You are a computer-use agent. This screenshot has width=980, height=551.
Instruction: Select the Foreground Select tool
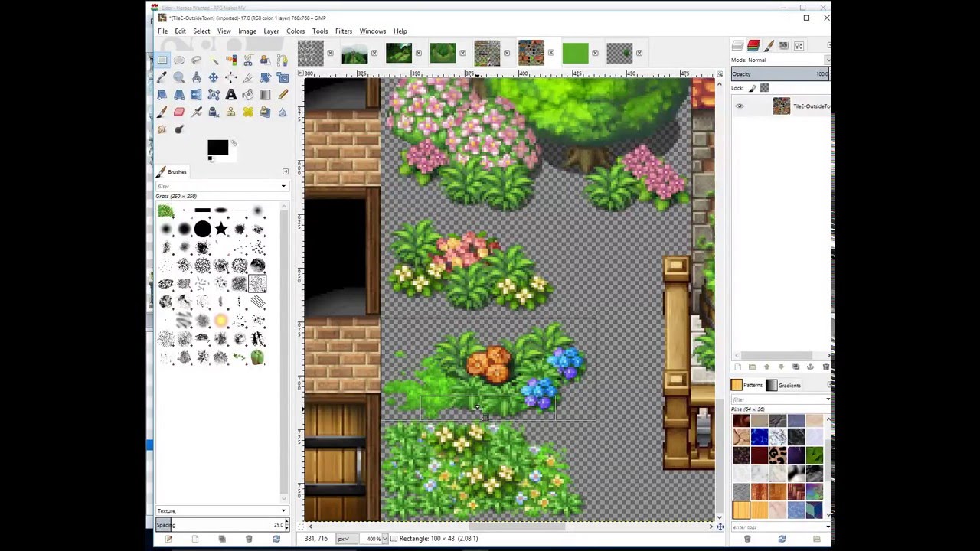click(x=266, y=60)
